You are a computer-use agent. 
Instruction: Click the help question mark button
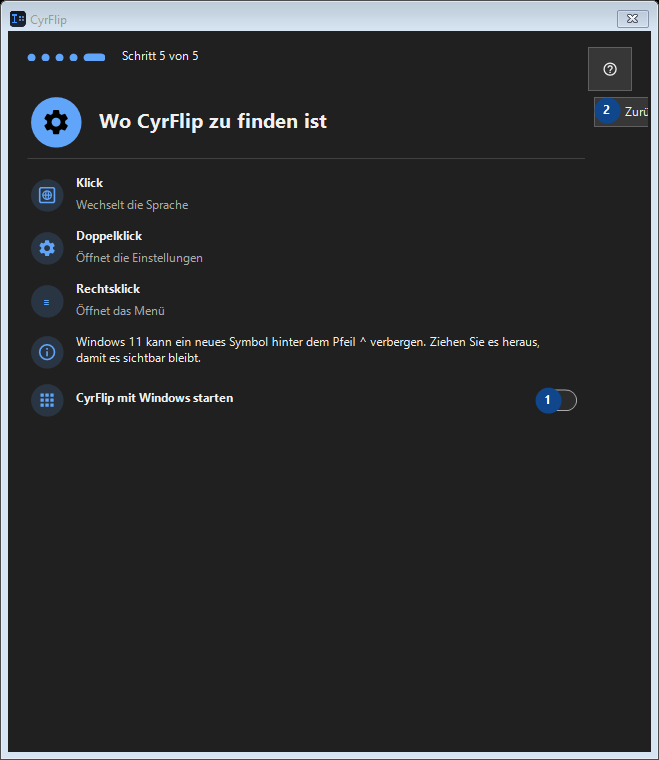(610, 69)
